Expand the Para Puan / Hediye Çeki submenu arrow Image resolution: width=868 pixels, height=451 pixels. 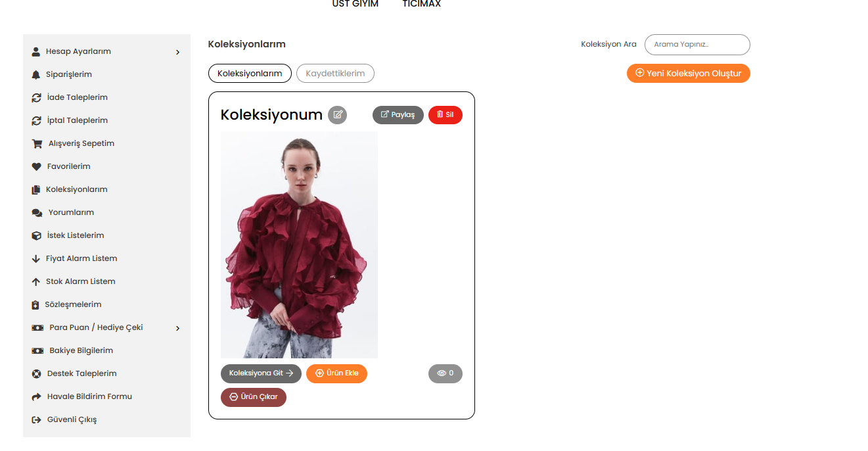point(177,328)
